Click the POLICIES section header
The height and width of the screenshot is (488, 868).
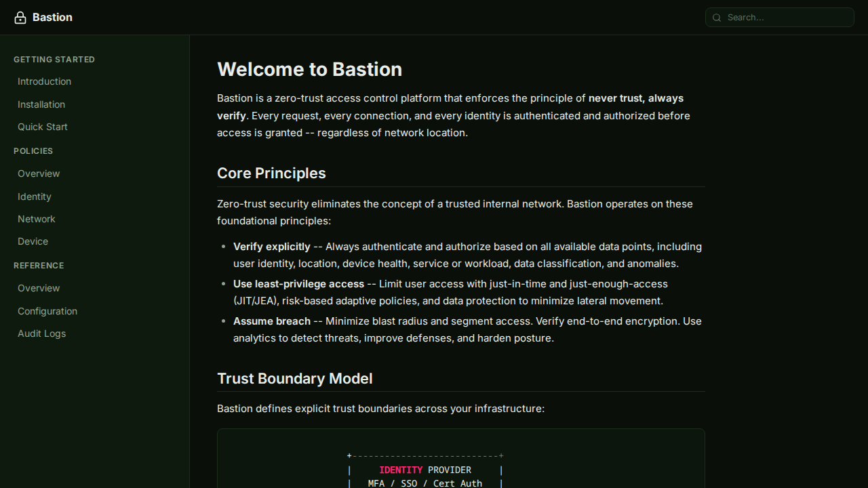33,151
